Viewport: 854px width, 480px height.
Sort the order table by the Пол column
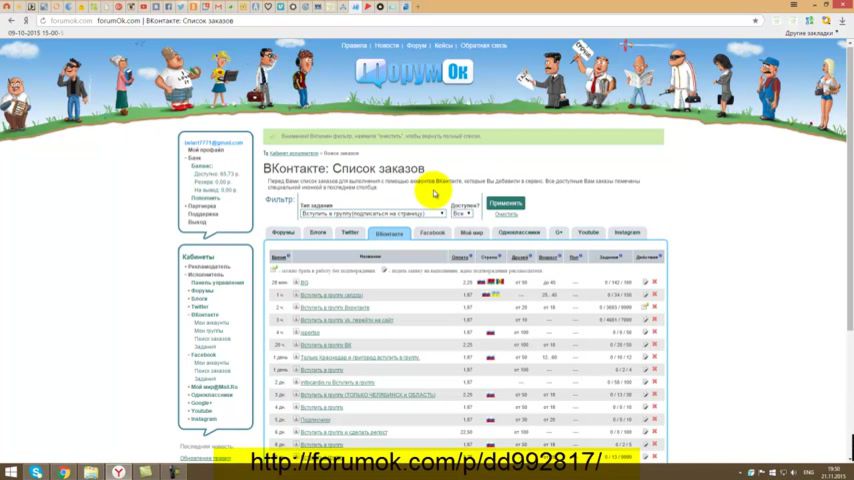pos(574,257)
